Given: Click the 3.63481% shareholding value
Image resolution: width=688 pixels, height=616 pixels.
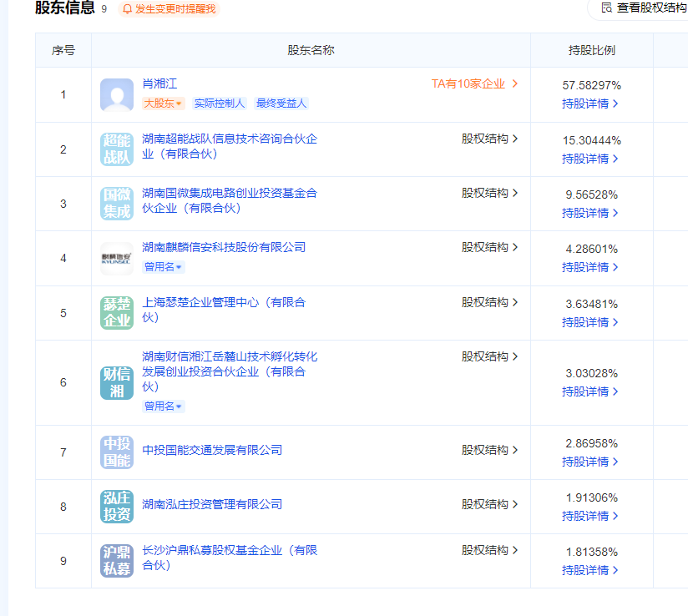Looking at the screenshot, I should (591, 304).
